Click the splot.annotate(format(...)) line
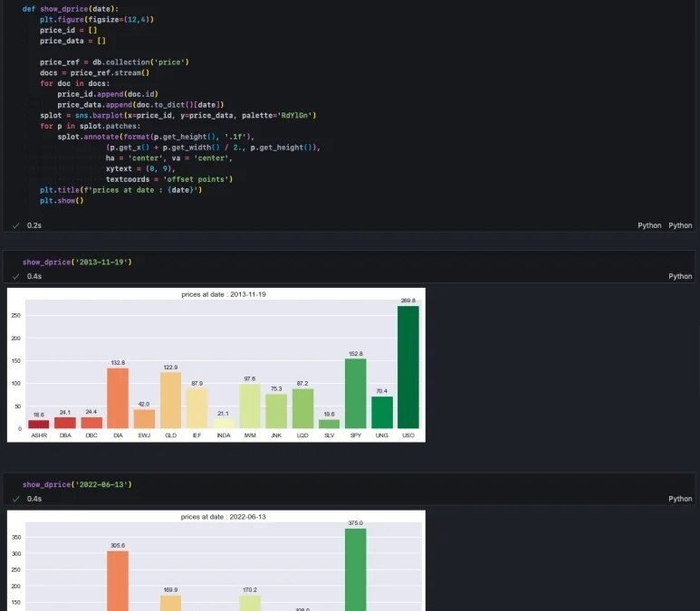This screenshot has height=611, width=700. point(156,137)
